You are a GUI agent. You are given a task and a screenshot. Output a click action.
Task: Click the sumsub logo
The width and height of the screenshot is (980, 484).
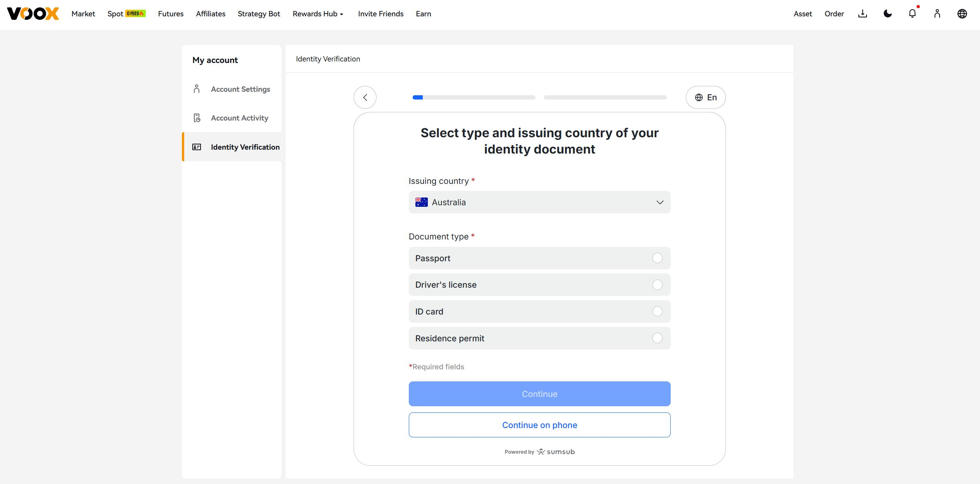[556, 452]
